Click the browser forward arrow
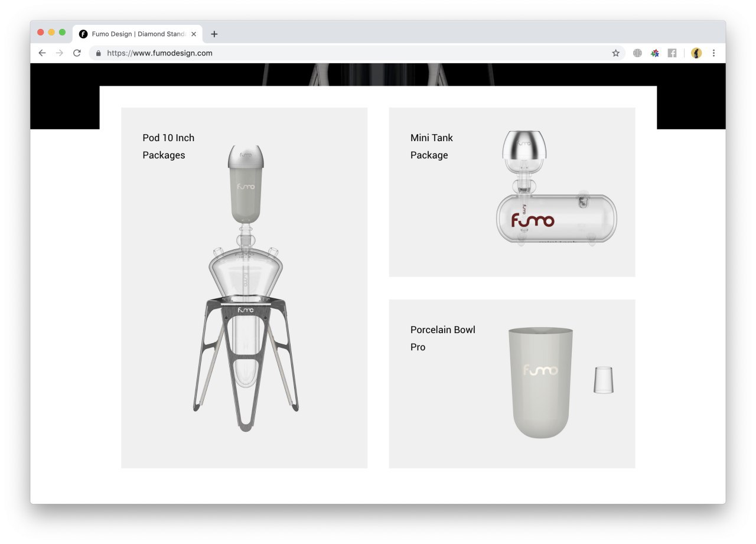Screen dimensions: 756x544 [59, 53]
